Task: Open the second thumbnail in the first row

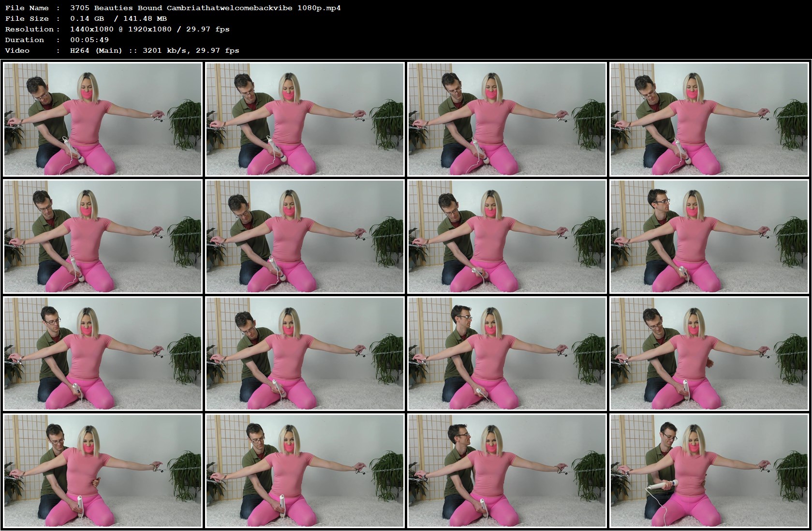Action: click(305, 119)
